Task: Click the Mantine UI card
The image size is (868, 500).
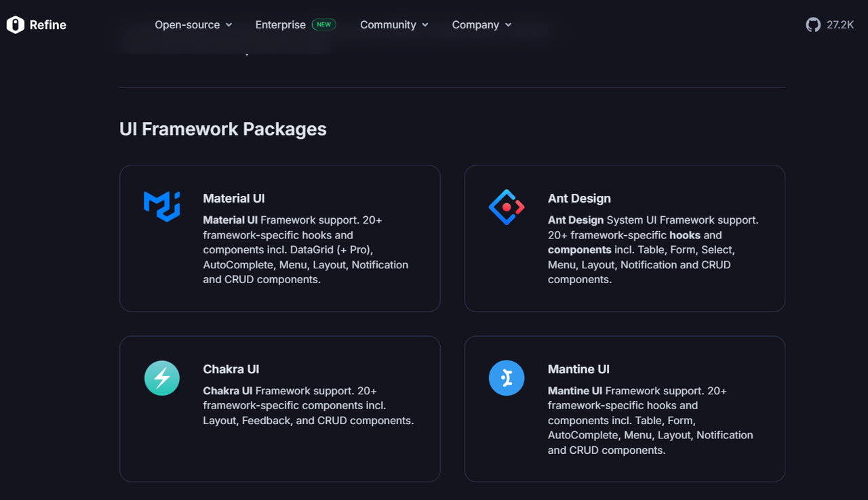Action: click(625, 409)
